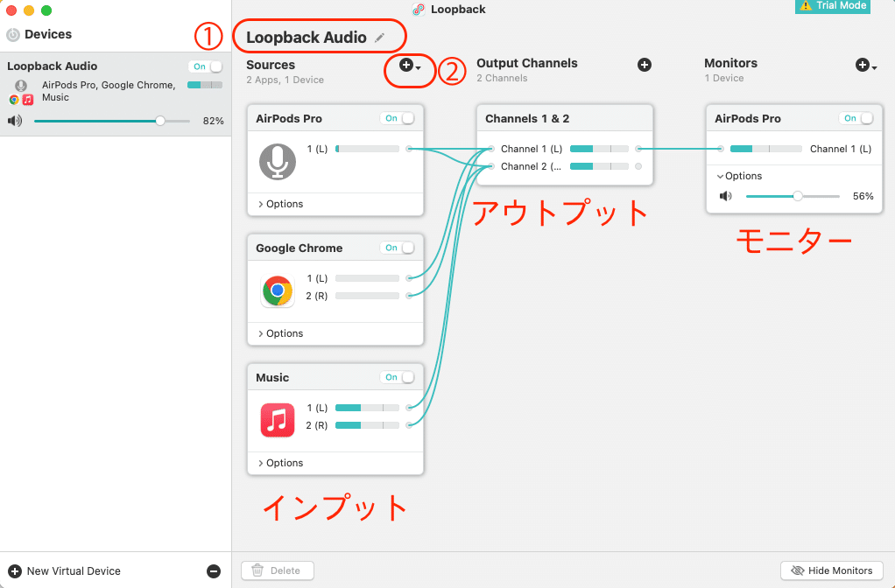Click the output connector dot of Chrome 2 (R)
This screenshot has height=588, width=895.
409,296
